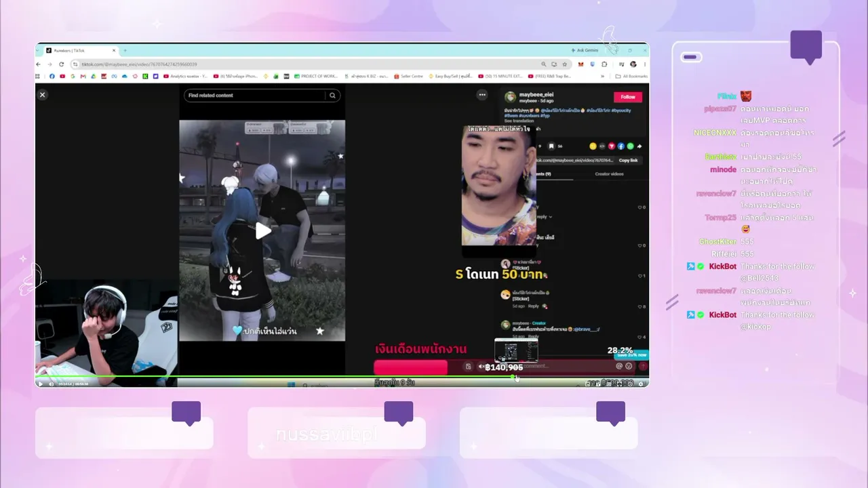868x488 pixels.
Task: Follow the maybeee_eiei account
Action: click(628, 97)
